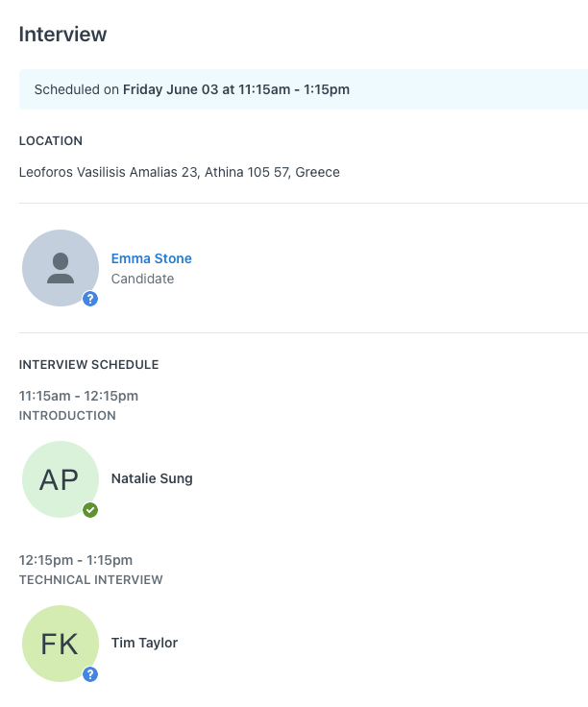
Task: Click the 12:15pm - 1:15pm time slot
Action: 76,560
